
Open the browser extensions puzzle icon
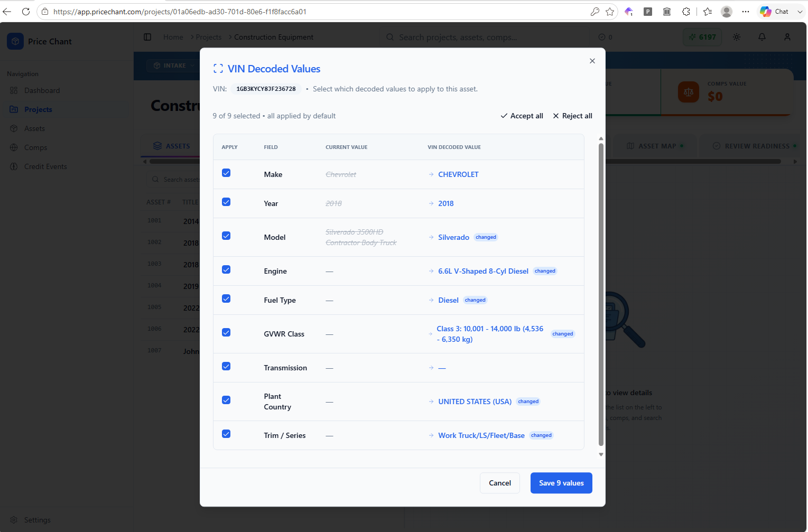(x=686, y=11)
